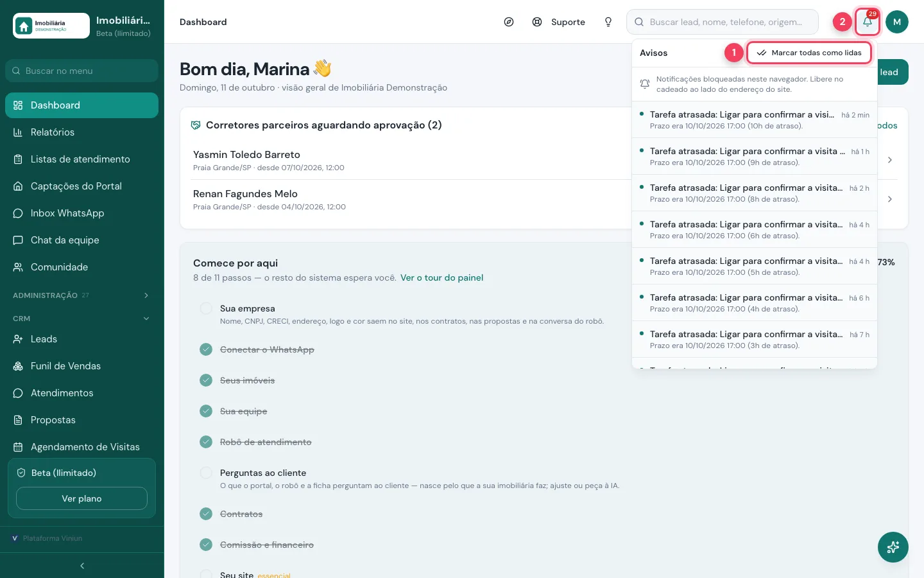This screenshot has height=578, width=924.
Task: Check the Perguntas ao cliente step circle
Action: coord(206,473)
